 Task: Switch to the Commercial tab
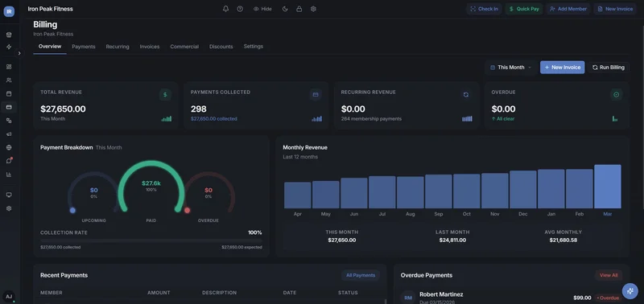pos(184,47)
